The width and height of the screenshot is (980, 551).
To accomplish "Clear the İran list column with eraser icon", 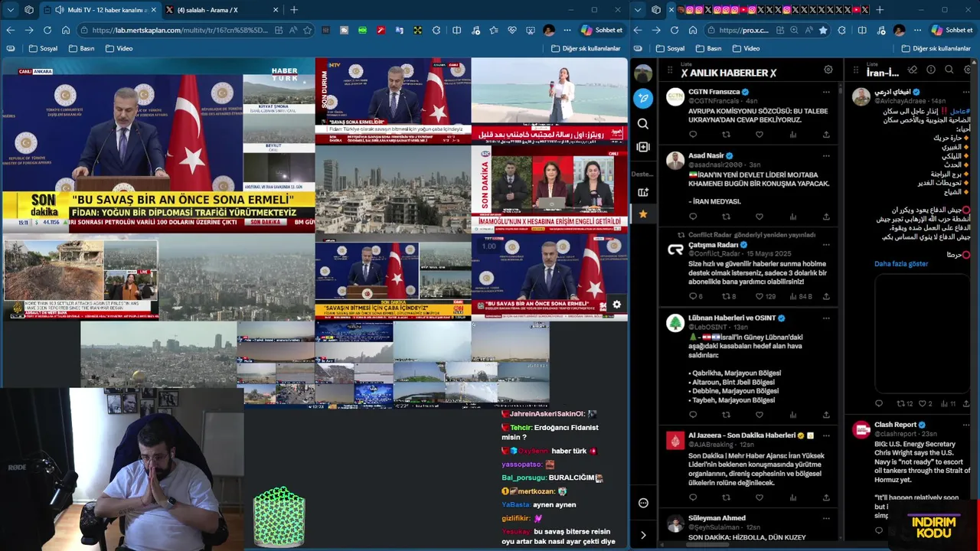I will click(913, 70).
